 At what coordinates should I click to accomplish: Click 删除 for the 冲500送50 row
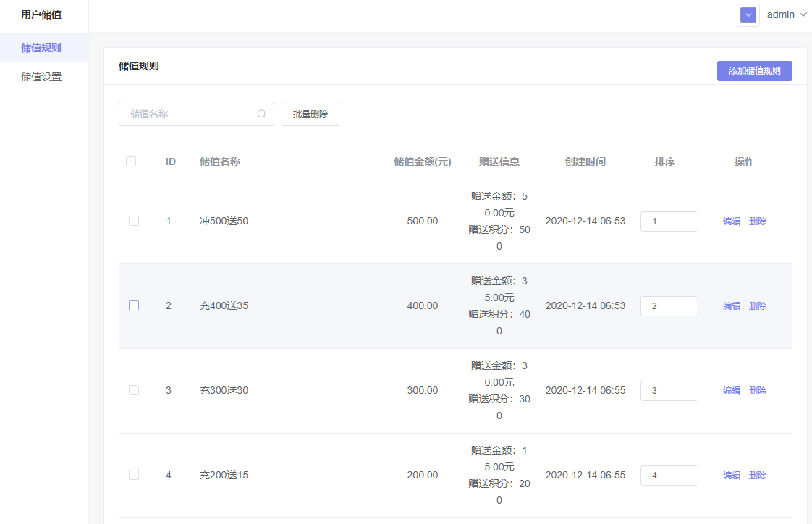[x=757, y=221]
